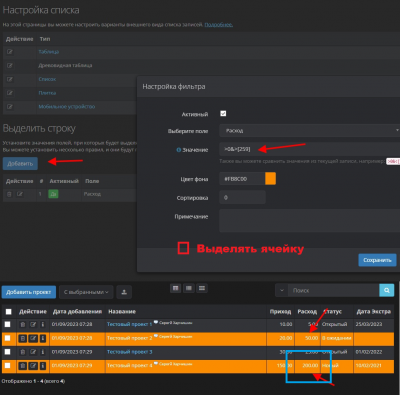Edit Тестовый проект 3 with pencil icon
The image size is (400, 395).
pos(33,352)
